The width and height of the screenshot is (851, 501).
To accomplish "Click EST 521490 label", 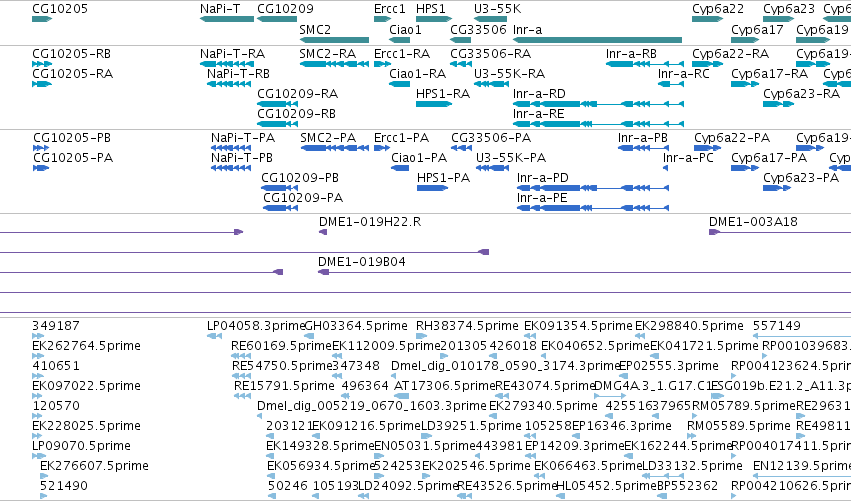I will point(64,485).
